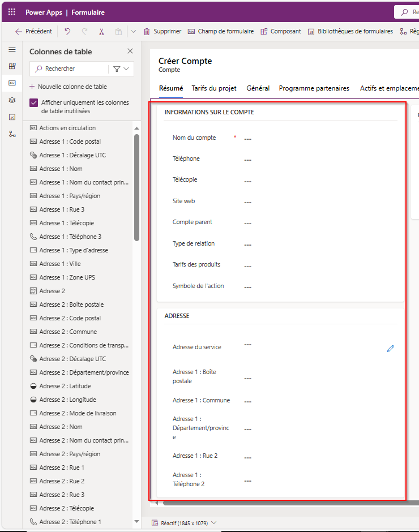Click the Cut scissors icon
Screen dimensions: 419x532
pos(101,32)
